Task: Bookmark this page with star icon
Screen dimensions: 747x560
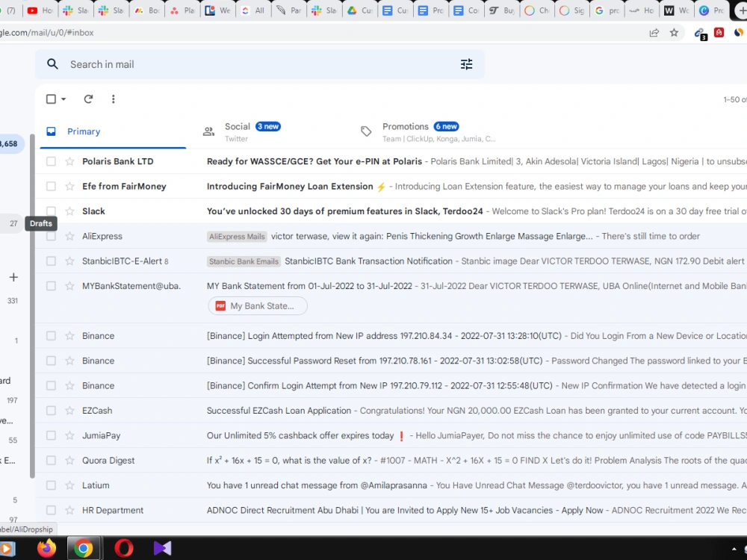Action: click(x=674, y=33)
